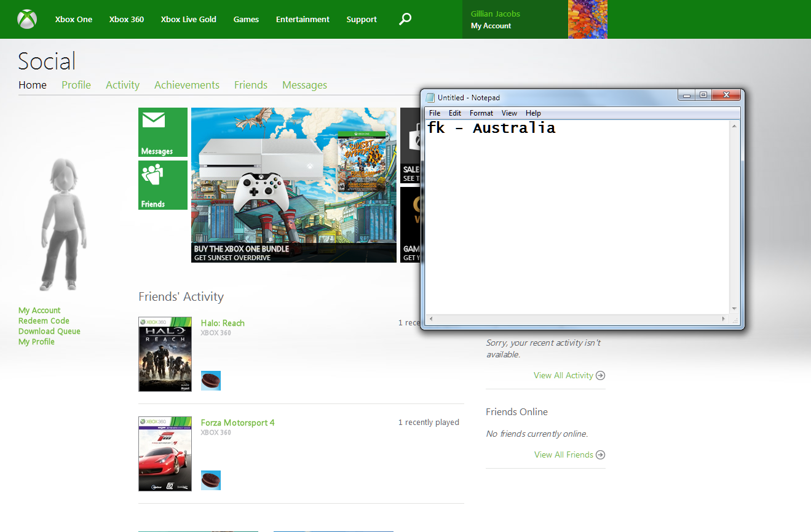Open the Redeem Code link
Viewport: 811px width, 532px height.
tap(44, 321)
